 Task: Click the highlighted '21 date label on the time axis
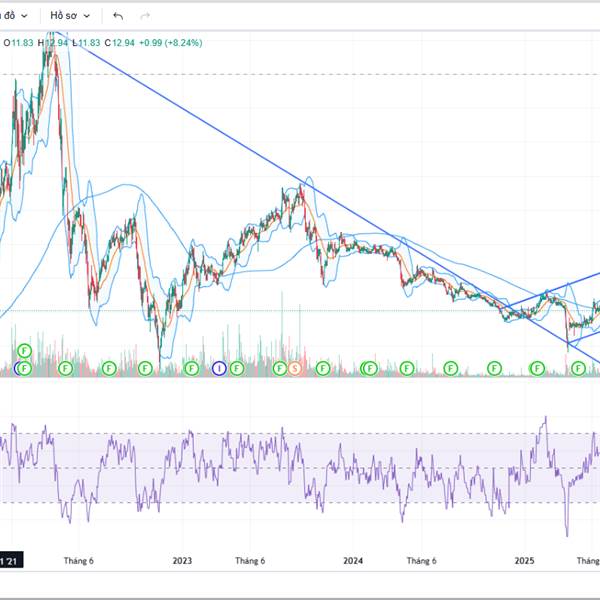tap(11, 561)
